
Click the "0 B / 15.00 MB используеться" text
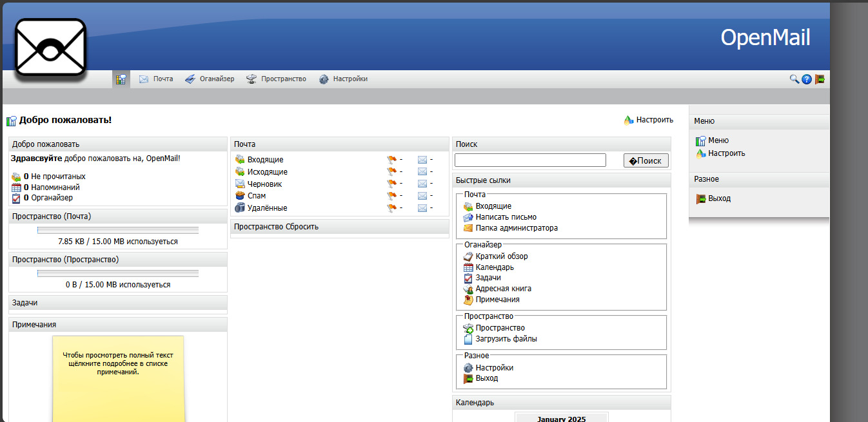tap(118, 285)
